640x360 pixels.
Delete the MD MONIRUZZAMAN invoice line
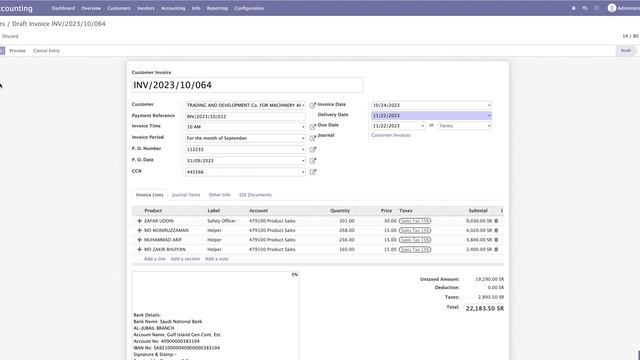click(496, 230)
